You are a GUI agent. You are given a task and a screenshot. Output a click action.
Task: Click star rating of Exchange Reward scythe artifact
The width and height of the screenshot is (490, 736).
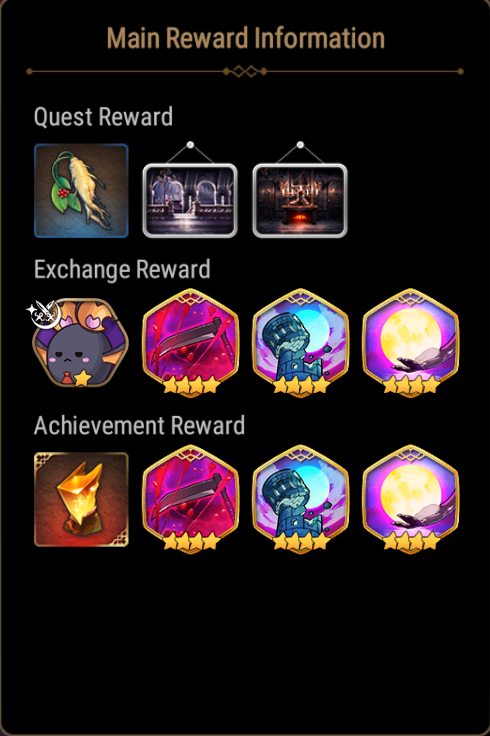tap(190, 386)
